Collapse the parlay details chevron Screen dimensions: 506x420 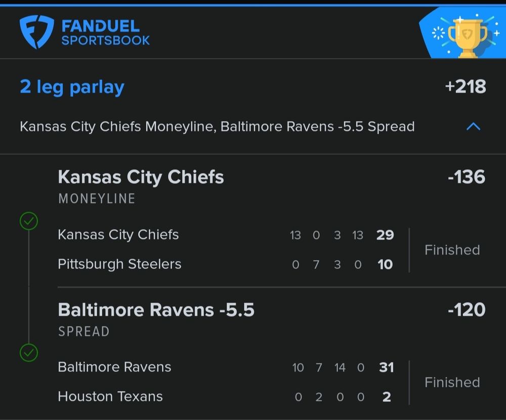click(473, 126)
